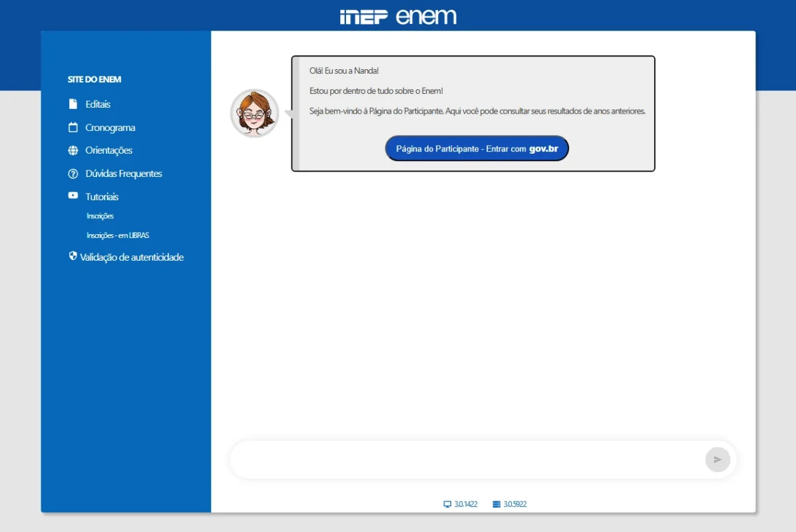Click text "Estou por dentro de tudo sobre o Enem!"
Image resolution: width=796 pixels, height=532 pixels.
376,91
